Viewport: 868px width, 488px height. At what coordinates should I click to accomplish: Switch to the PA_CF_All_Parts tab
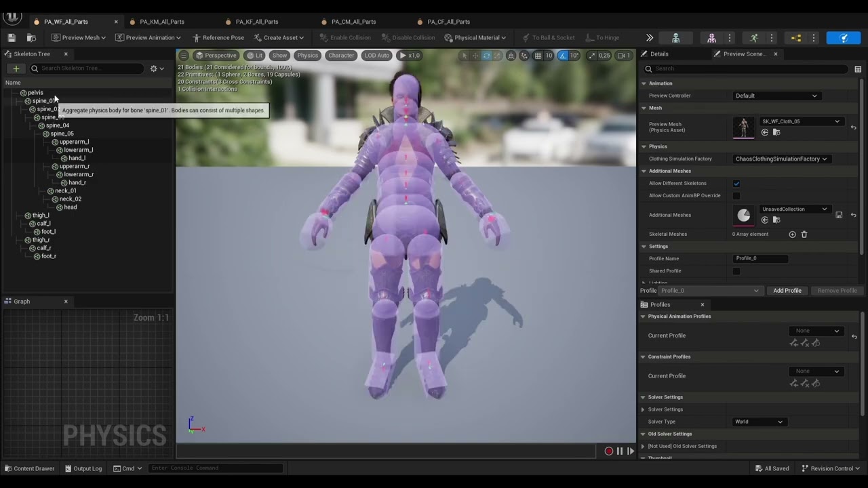pyautogui.click(x=448, y=22)
